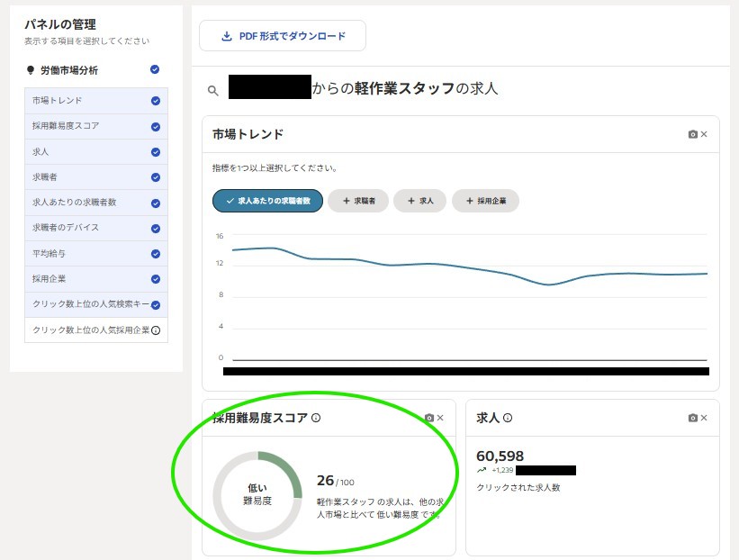Click the 低い難易度 label inside the gauge
Image resolution: width=739 pixels, height=560 pixels.
257,494
